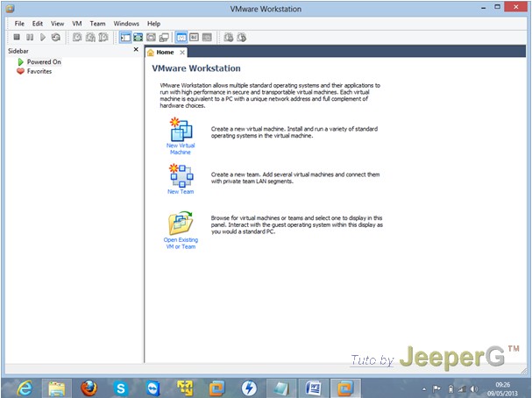
Task: Click the Revert to snapshot toolbar icon
Action: pyautogui.click(x=90, y=37)
